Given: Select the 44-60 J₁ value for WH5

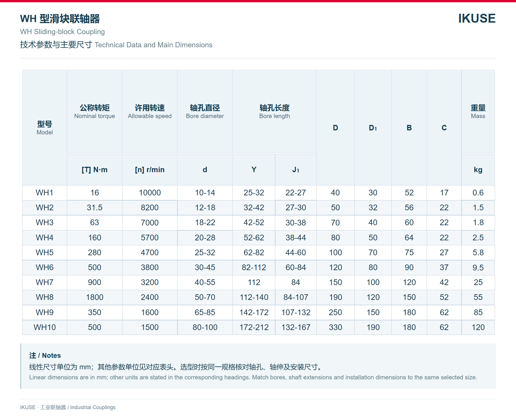Looking at the screenshot, I should tap(296, 252).
